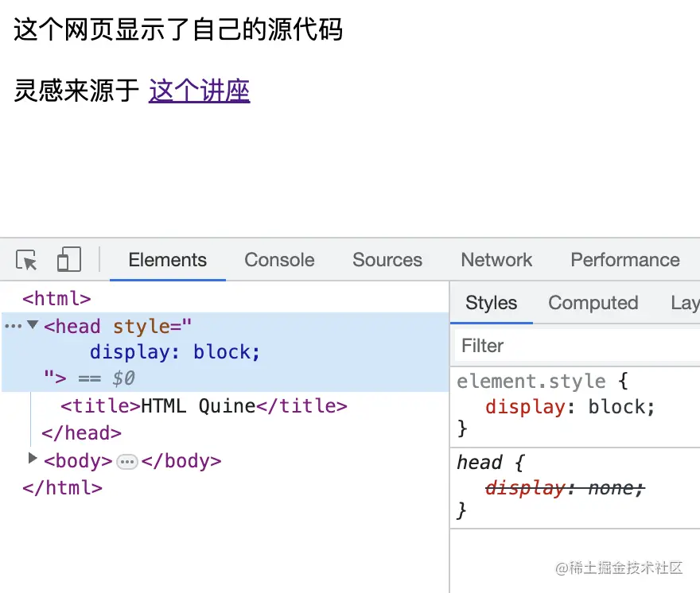Open the partially visible Layout tab

[685, 303]
